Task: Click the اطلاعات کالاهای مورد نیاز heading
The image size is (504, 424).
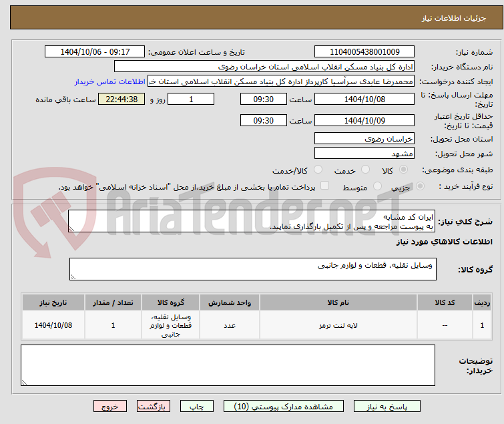Action: click(x=444, y=242)
